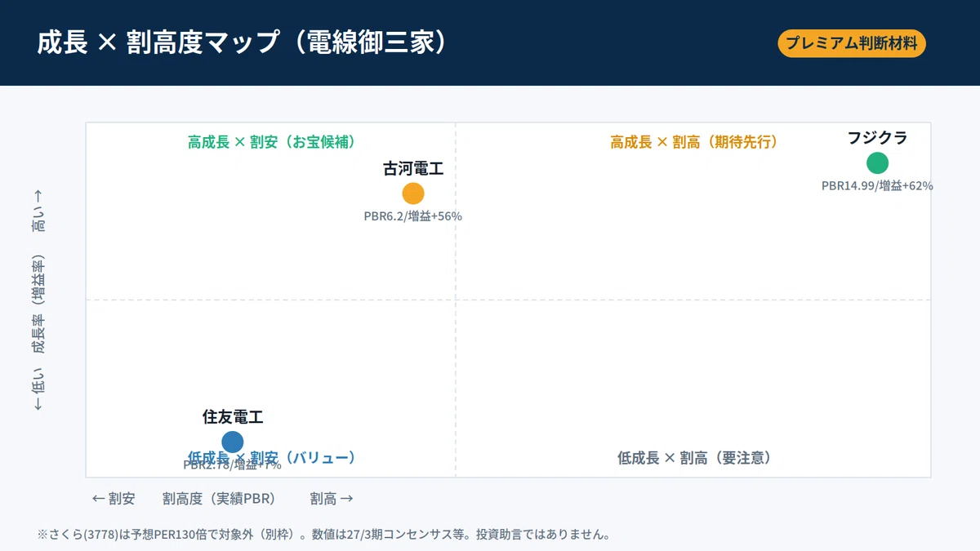Select the 古河電工 orange data point
The height and width of the screenshot is (551, 980).
coord(413,193)
